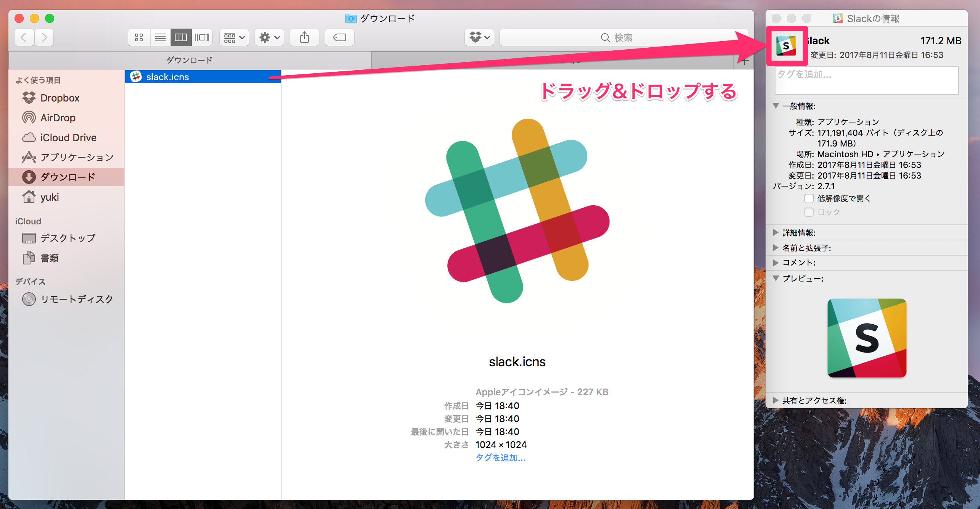Click the Remote Disc sidebar icon

[29, 299]
